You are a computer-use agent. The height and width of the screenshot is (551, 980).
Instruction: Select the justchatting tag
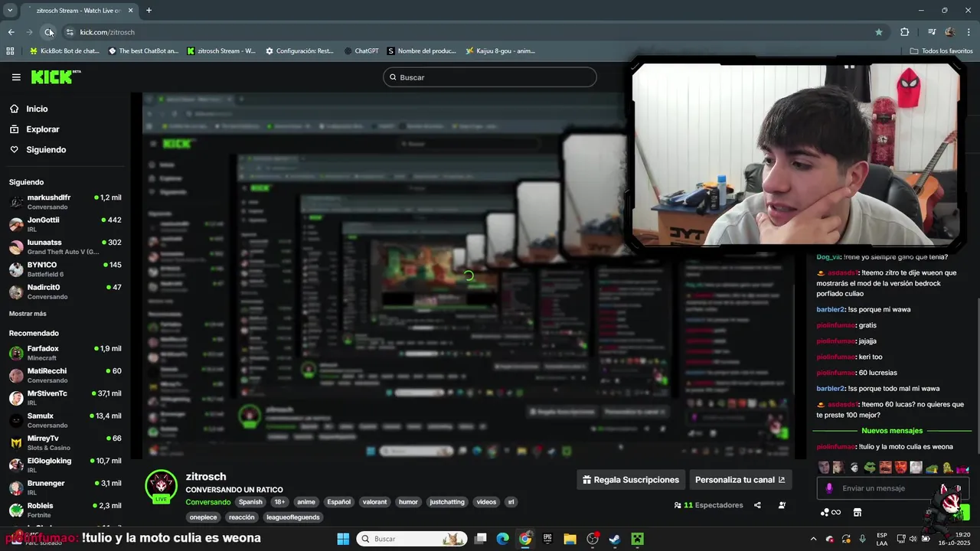tap(447, 502)
